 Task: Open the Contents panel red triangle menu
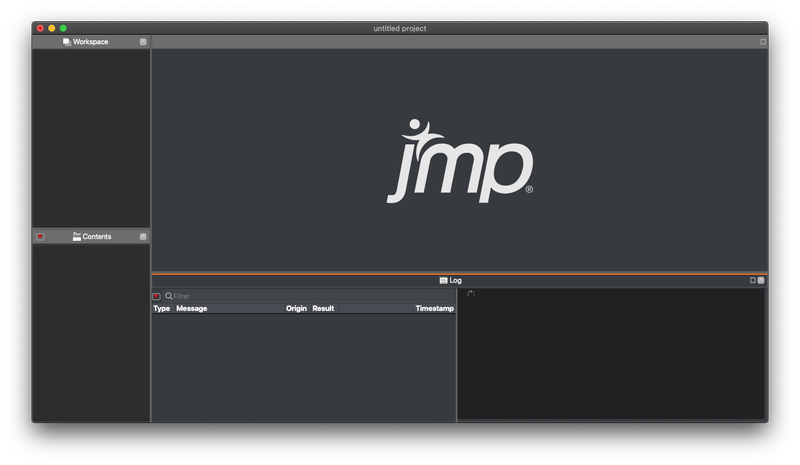click(x=40, y=237)
